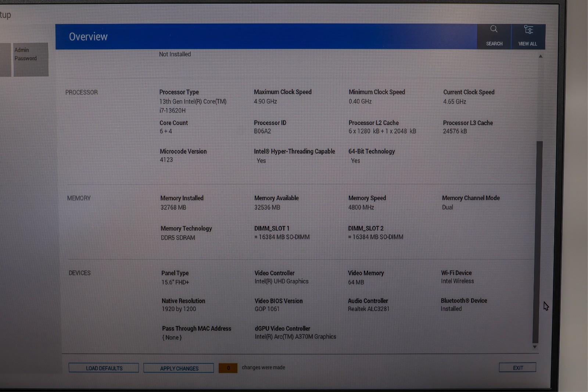
Task: Click the scroll down arrow
Action: coord(535,347)
